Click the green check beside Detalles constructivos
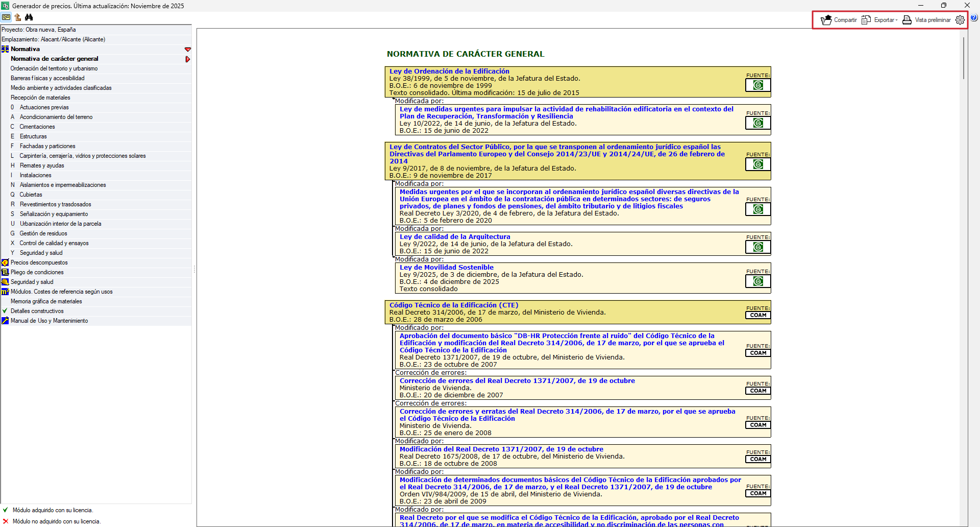This screenshot has height=527, width=980. [5, 311]
